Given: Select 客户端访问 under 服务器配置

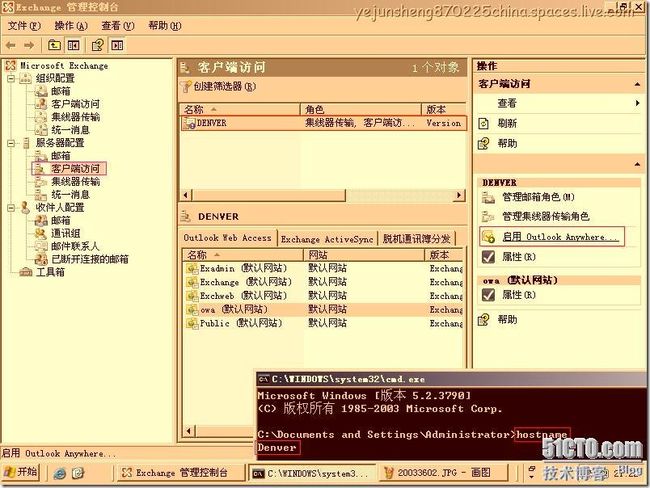Looking at the screenshot, I should click(x=75, y=169).
